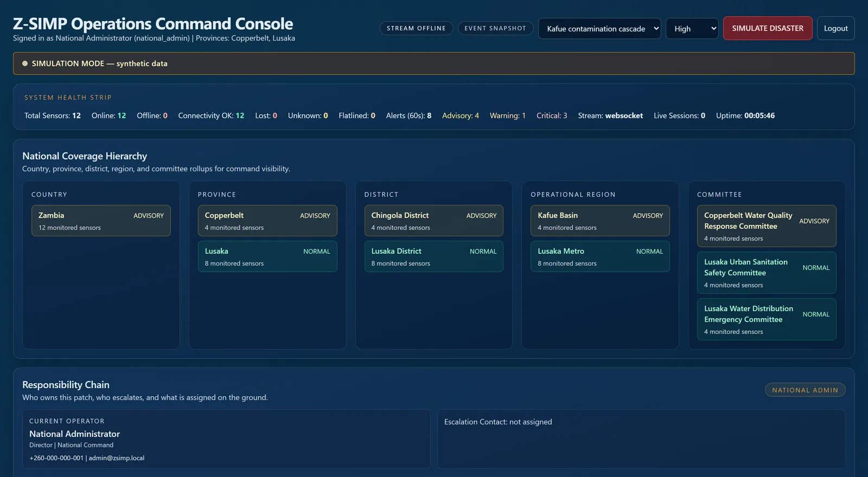The image size is (868, 477).
Task: Click 'Lost: 0' status value
Action: (266, 115)
